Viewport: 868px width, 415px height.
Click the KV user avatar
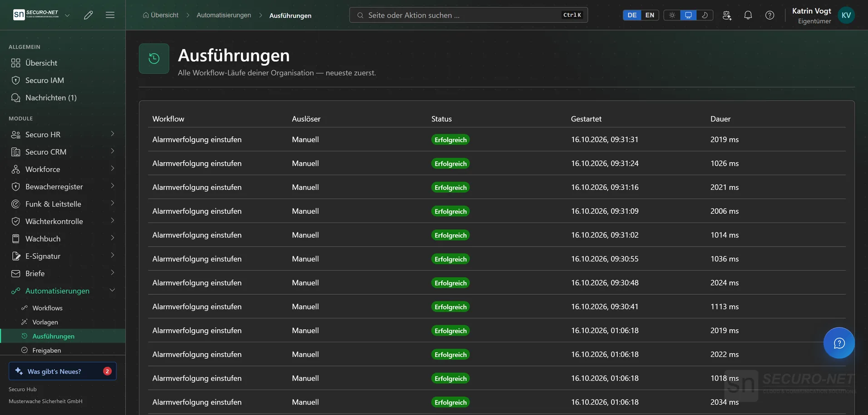click(846, 15)
